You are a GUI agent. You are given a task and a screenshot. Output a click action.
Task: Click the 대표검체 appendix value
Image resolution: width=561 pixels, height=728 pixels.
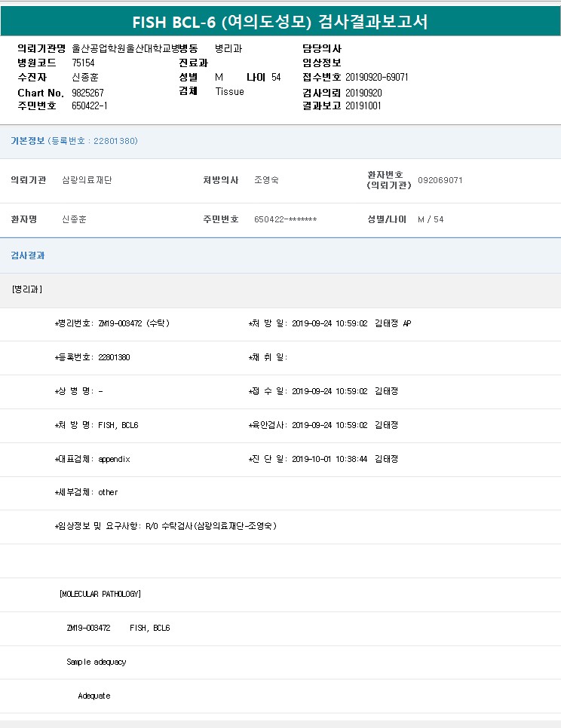point(114,459)
